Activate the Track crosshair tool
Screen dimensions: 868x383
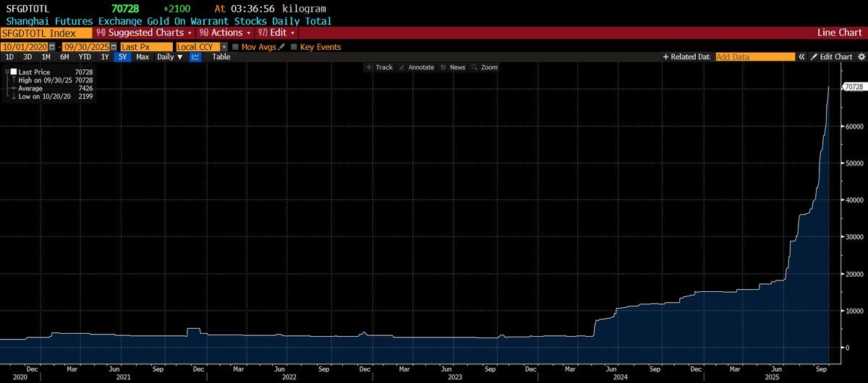click(x=380, y=67)
